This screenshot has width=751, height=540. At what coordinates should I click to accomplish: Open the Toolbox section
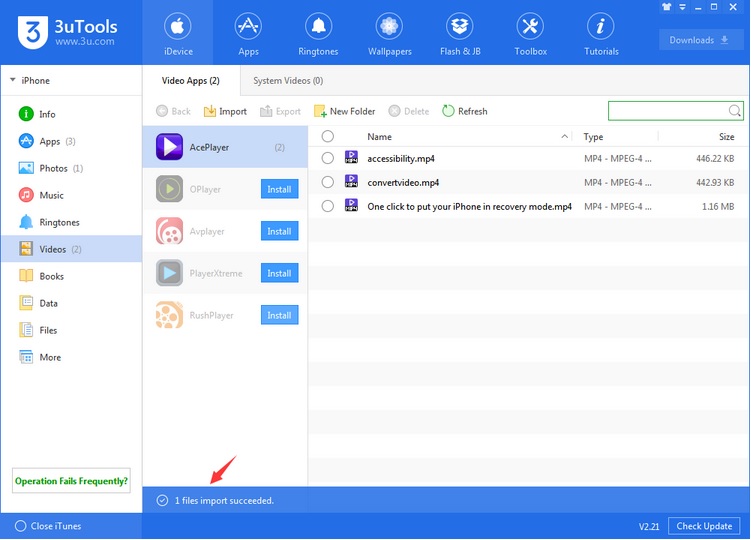[x=530, y=33]
